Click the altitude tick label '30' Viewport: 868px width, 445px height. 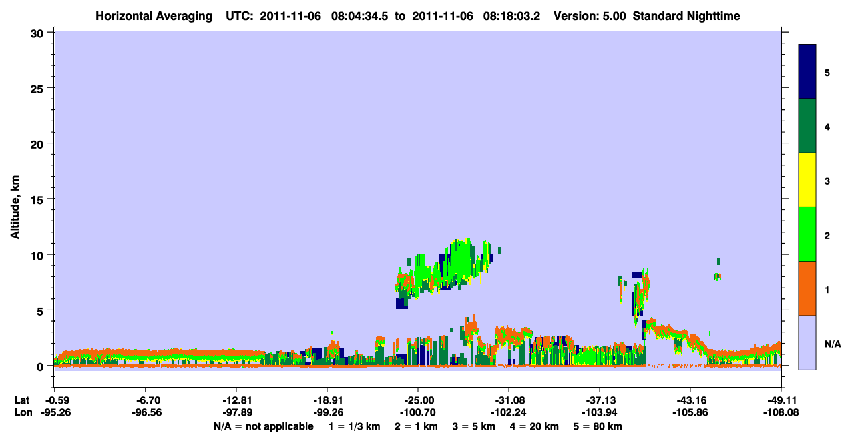[x=39, y=33]
